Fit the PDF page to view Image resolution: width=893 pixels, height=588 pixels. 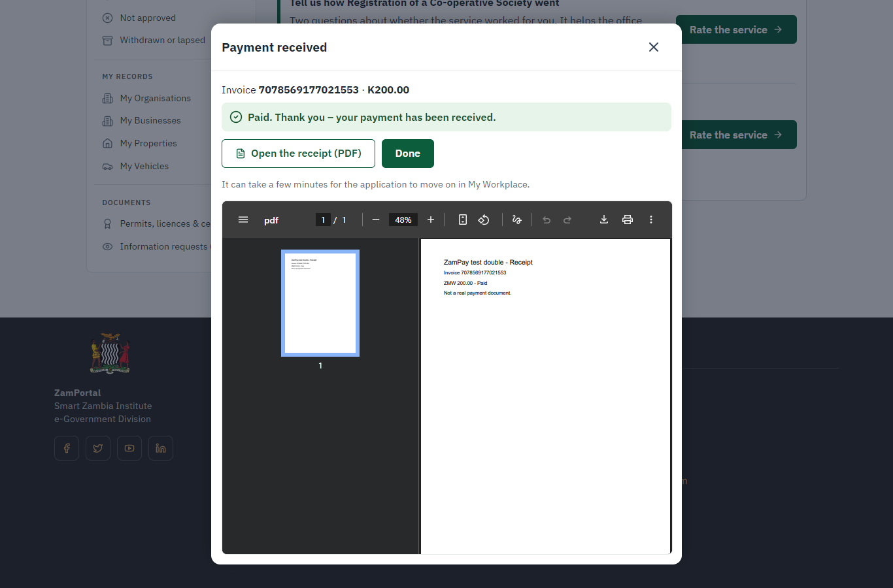(x=463, y=220)
